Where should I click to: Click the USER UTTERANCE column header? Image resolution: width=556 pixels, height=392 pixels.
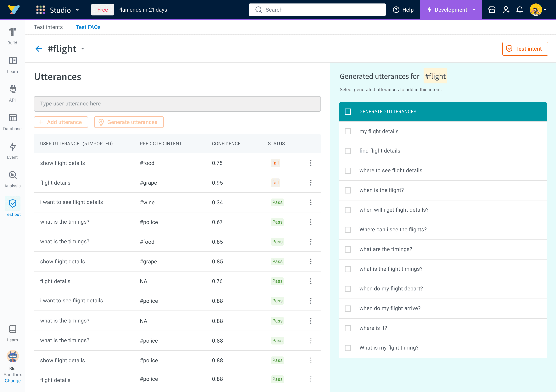coord(60,144)
